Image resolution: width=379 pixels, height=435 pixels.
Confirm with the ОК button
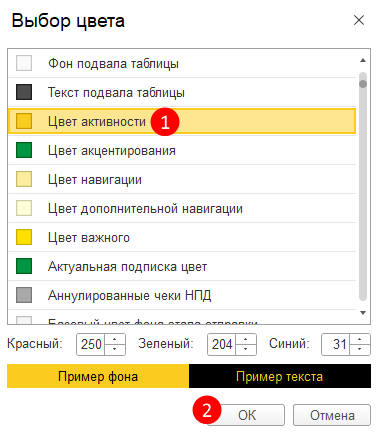247,415
